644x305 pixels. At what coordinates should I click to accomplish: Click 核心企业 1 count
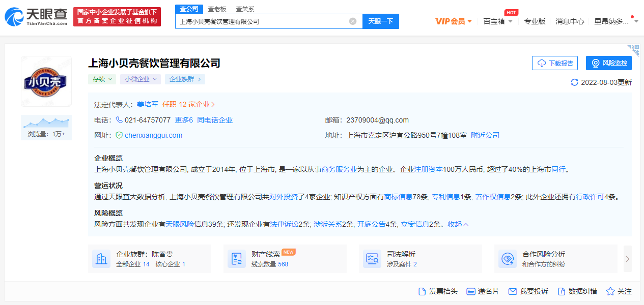[171, 264]
